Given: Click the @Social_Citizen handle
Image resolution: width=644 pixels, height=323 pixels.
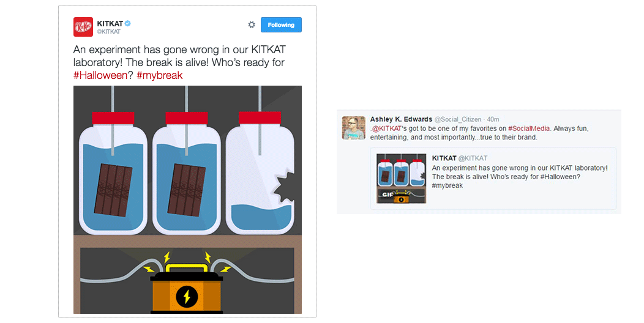Looking at the screenshot, I should pos(457,119).
